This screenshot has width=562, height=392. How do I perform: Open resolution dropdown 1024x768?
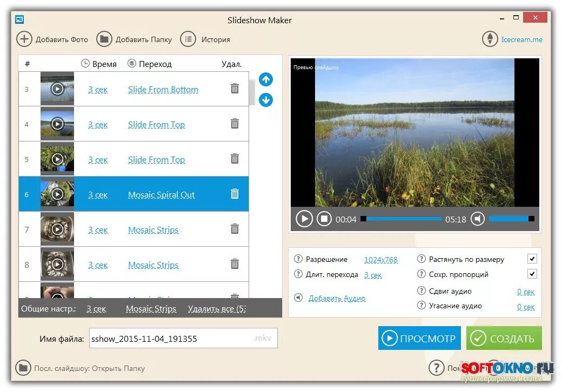pos(381,260)
